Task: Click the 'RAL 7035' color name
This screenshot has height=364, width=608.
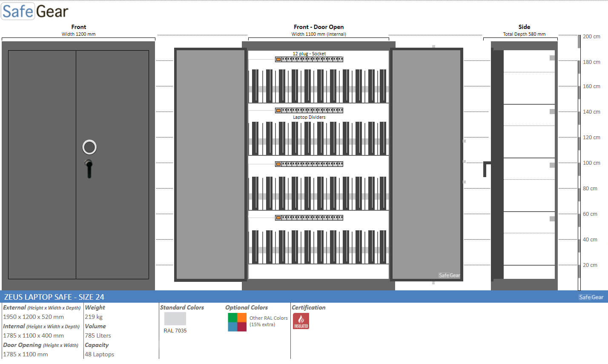Action: point(175,330)
